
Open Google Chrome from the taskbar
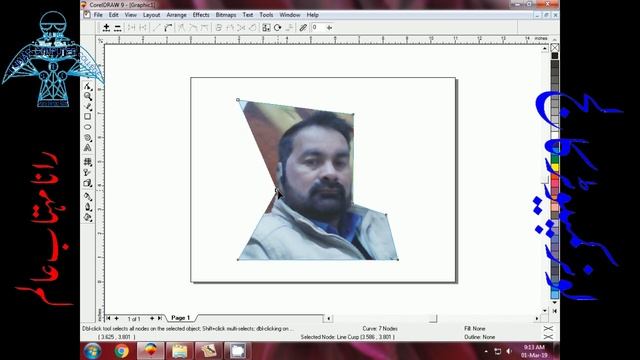tap(121, 351)
